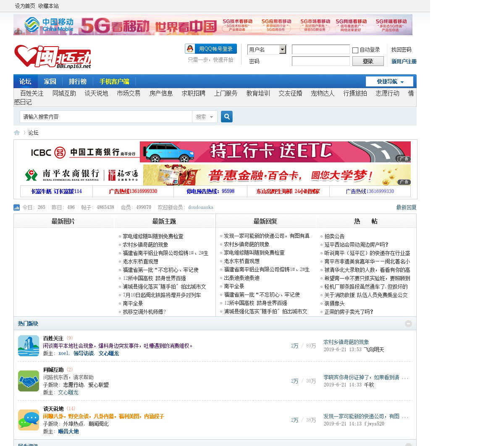Click the home icon in breadcrumb

[17, 133]
